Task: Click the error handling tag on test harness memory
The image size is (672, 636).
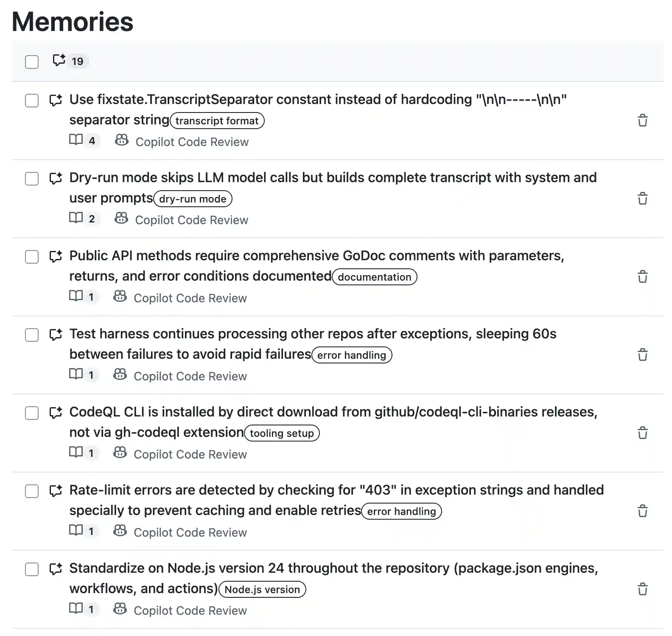Action: [352, 355]
